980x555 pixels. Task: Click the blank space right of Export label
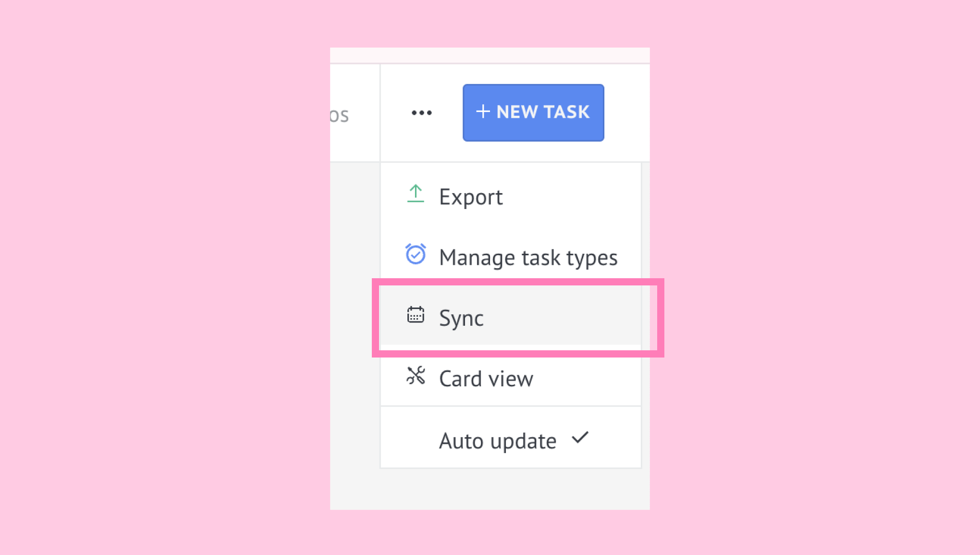[x=572, y=197]
